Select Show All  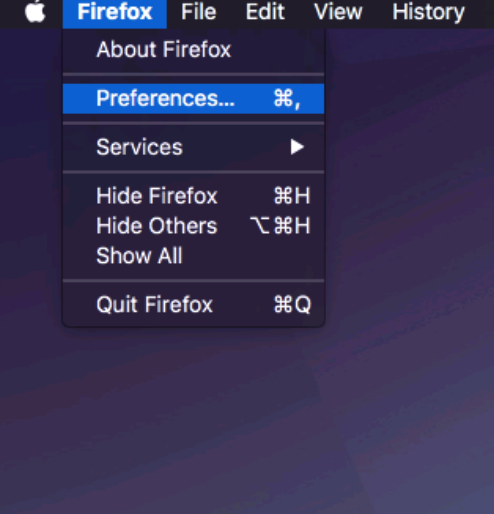pyautogui.click(x=193, y=256)
